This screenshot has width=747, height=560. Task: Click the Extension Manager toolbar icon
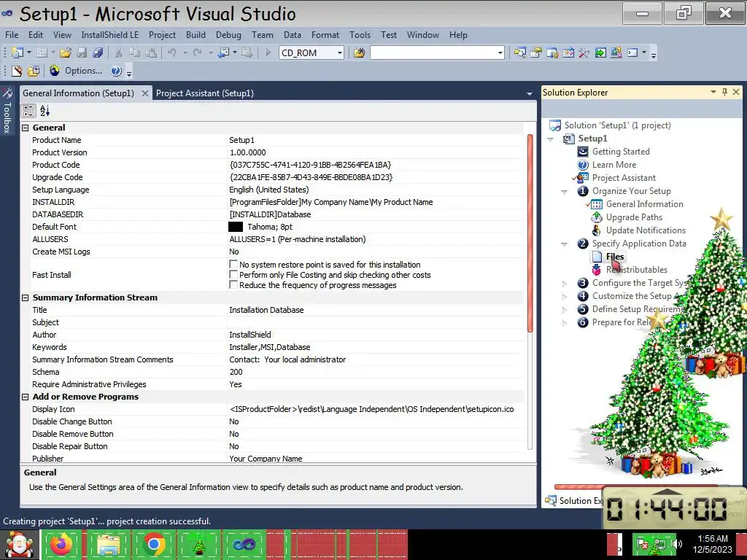pyautogui.click(x=616, y=52)
